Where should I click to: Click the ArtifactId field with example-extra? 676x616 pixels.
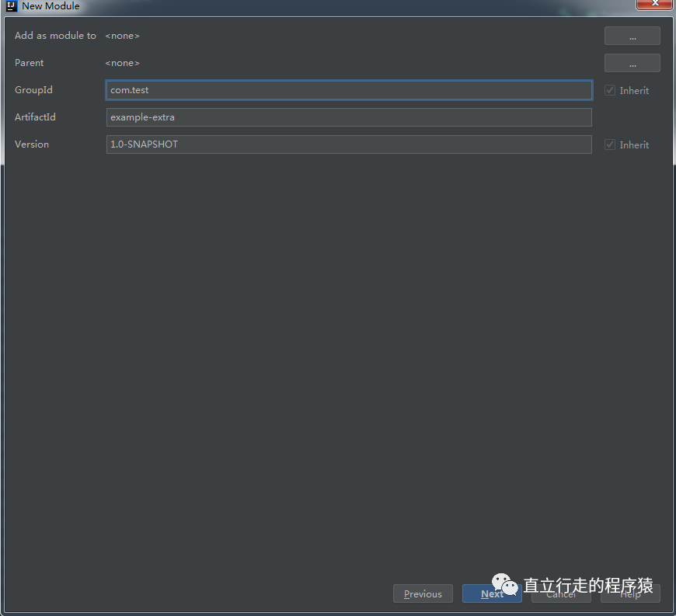[349, 117]
